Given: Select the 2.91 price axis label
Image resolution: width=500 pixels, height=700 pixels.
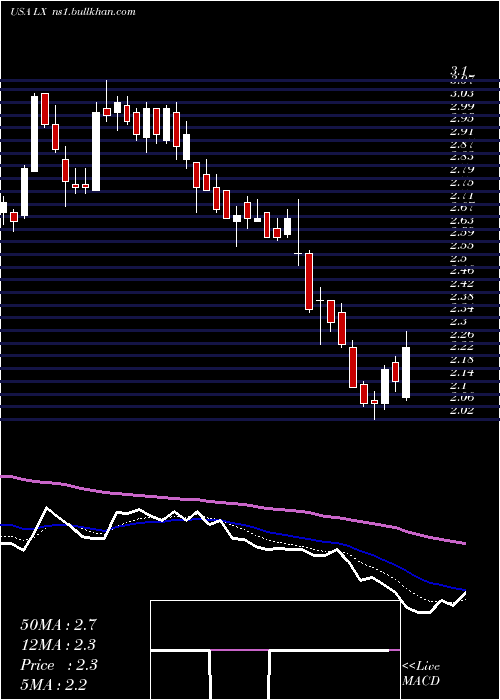Looking at the screenshot, I should [x=462, y=132].
